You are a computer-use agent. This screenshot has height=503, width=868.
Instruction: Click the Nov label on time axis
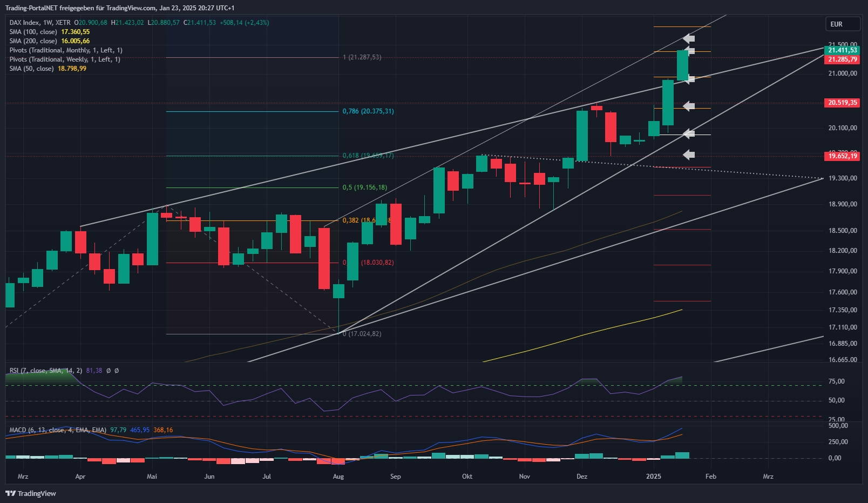click(x=525, y=477)
